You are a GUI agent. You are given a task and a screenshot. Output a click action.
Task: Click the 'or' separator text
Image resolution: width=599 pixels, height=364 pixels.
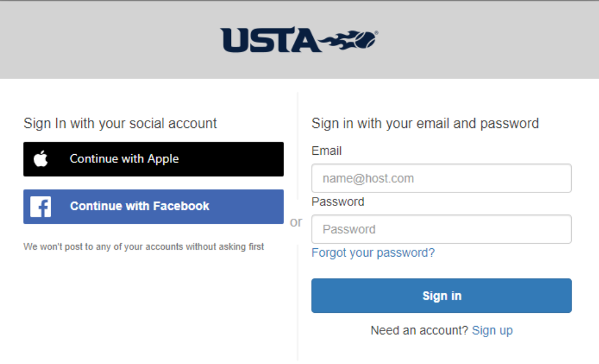pos(296,222)
